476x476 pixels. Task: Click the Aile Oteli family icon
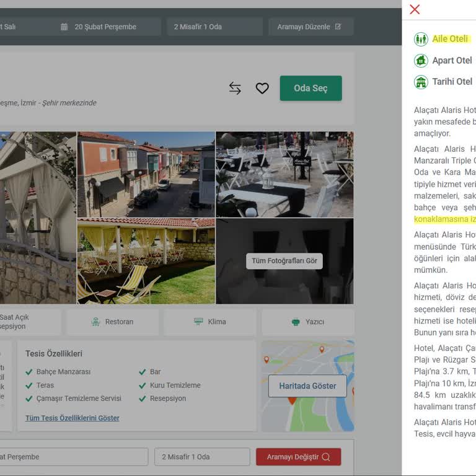click(421, 39)
